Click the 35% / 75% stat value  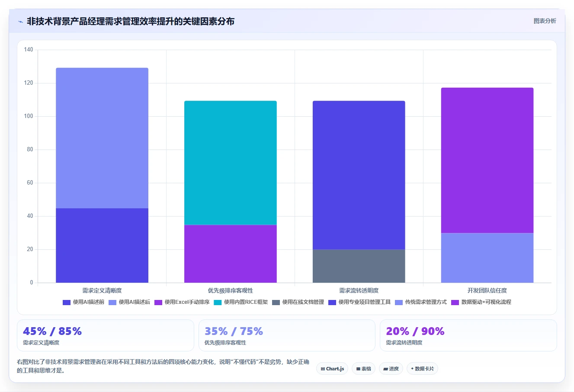pyautogui.click(x=234, y=331)
